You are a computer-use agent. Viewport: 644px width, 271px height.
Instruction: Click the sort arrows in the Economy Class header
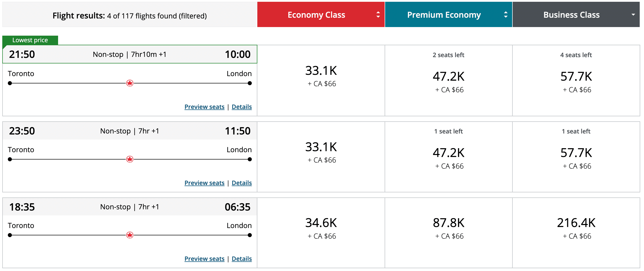(x=378, y=14)
